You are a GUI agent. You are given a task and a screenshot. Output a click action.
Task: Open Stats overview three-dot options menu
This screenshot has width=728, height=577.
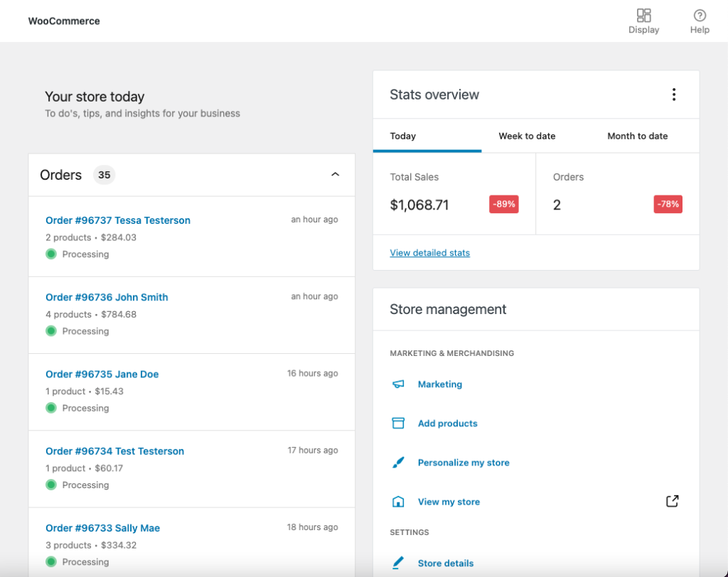pos(673,95)
